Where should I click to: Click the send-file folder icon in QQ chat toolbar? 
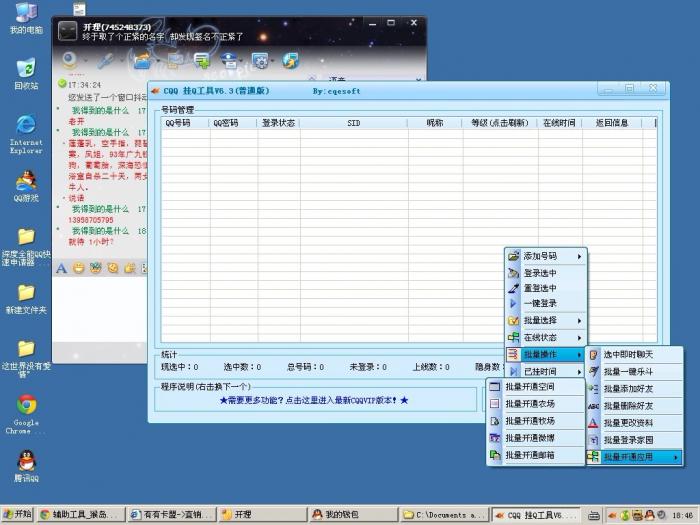pyautogui.click(x=143, y=61)
